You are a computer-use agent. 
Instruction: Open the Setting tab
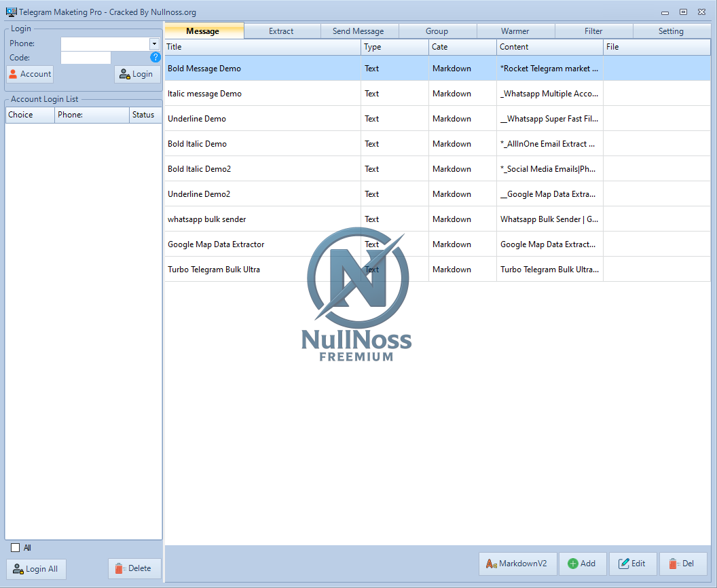coord(670,31)
